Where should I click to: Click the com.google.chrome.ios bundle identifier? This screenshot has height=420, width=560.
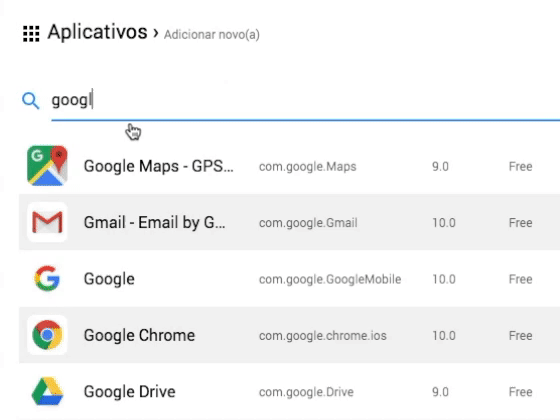pyautogui.click(x=322, y=336)
